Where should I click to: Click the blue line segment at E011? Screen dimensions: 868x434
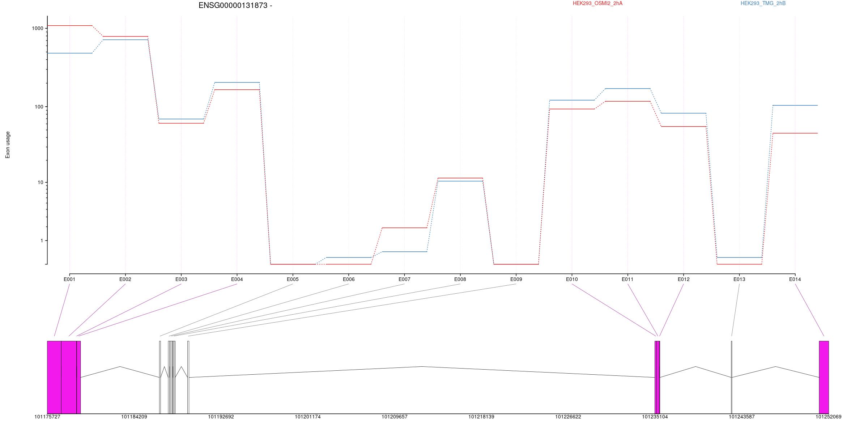(x=627, y=89)
